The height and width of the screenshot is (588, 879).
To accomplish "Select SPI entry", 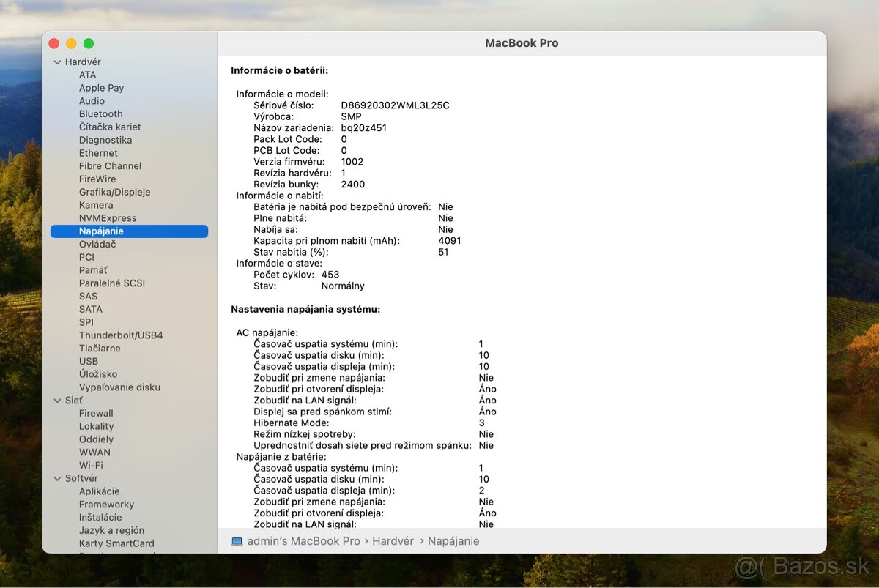I will click(86, 322).
